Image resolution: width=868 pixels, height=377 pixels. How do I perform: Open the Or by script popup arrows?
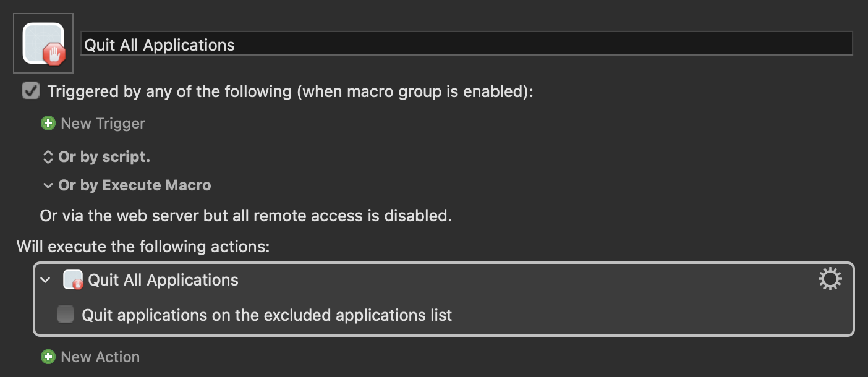(48, 157)
